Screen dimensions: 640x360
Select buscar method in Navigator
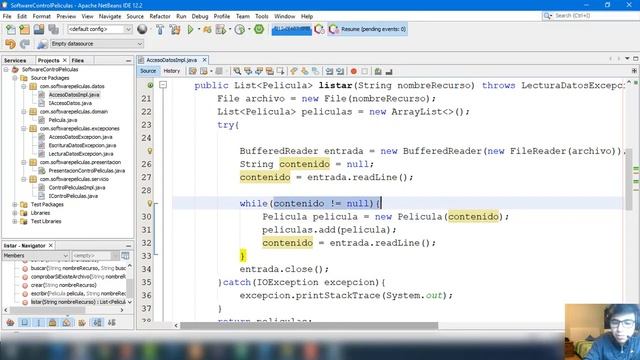click(78, 269)
